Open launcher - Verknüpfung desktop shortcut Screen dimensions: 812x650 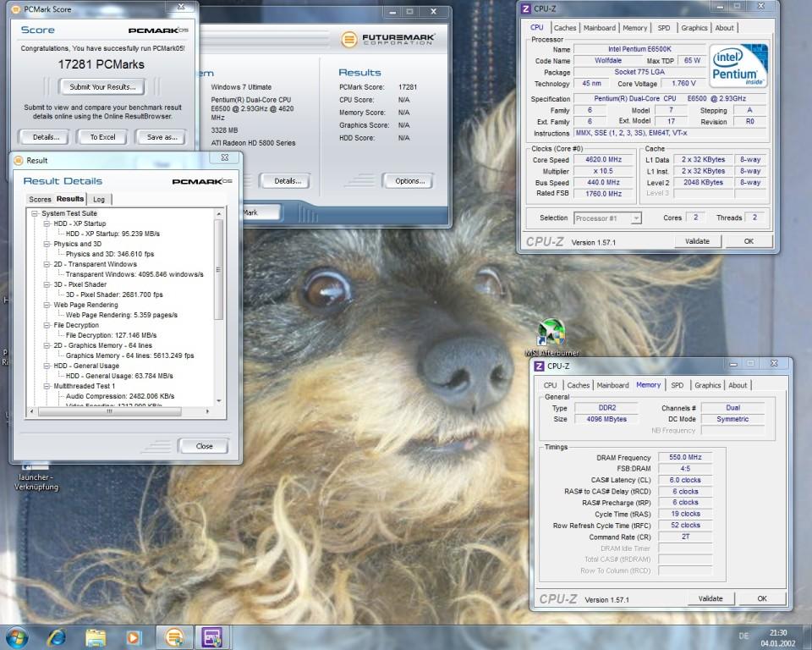tap(36, 476)
